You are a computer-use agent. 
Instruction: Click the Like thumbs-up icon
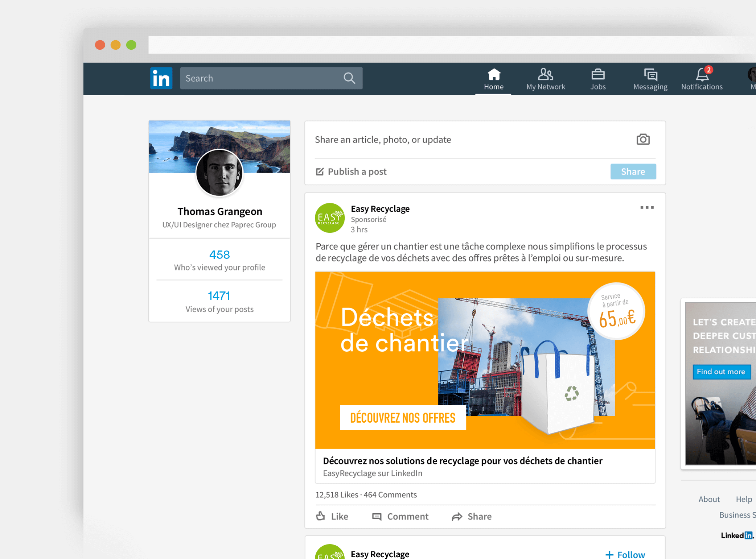320,516
